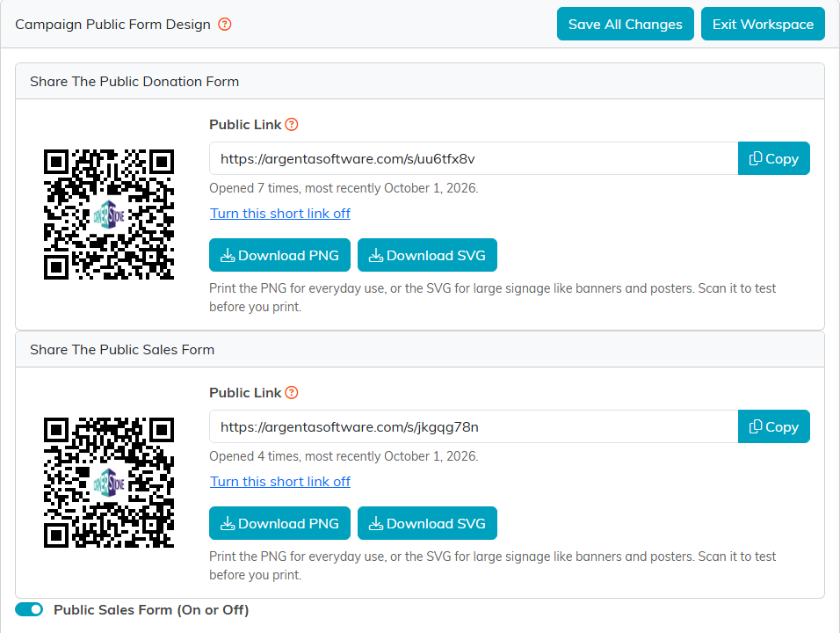The width and height of the screenshot is (840, 633).
Task: Click help icon next to Donation Form Public Link
Action: [x=292, y=124]
